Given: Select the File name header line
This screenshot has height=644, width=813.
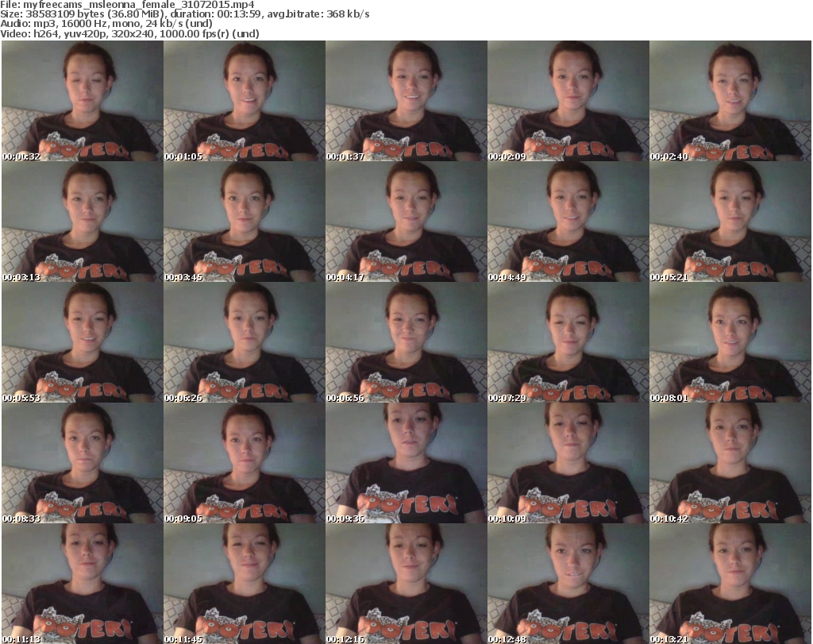Looking at the screenshot, I should click(128, 5).
